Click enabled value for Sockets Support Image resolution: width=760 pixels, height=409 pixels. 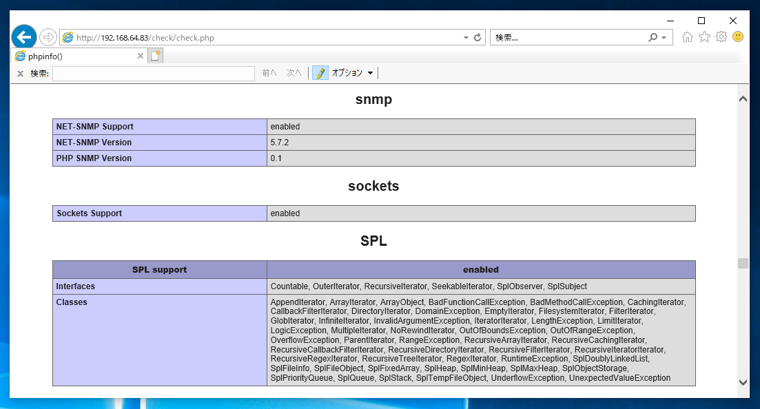pos(285,213)
